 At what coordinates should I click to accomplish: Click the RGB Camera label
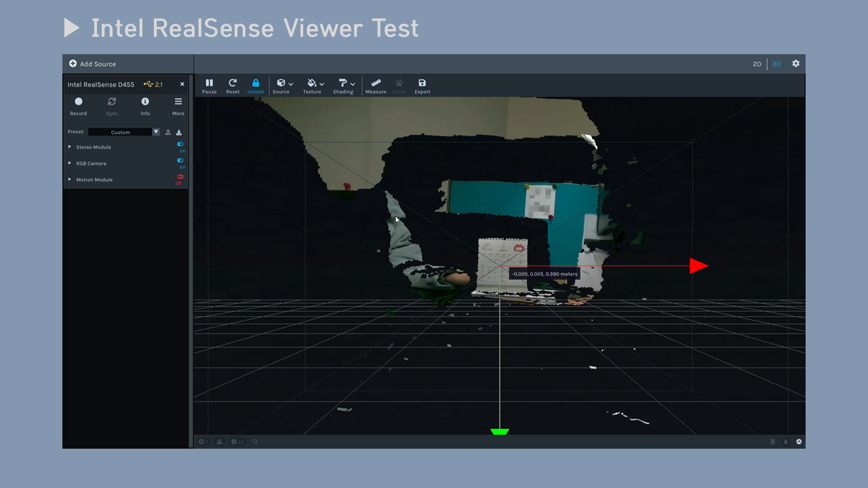coord(91,163)
